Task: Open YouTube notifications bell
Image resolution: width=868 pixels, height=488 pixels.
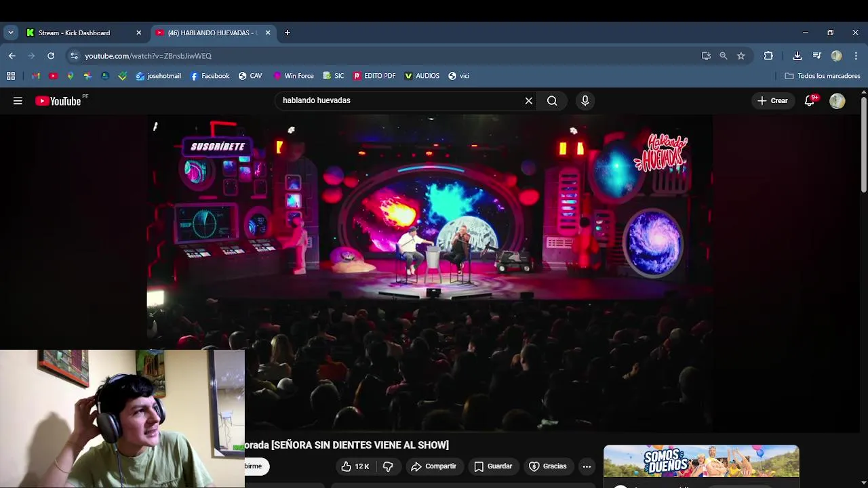Action: pos(810,101)
